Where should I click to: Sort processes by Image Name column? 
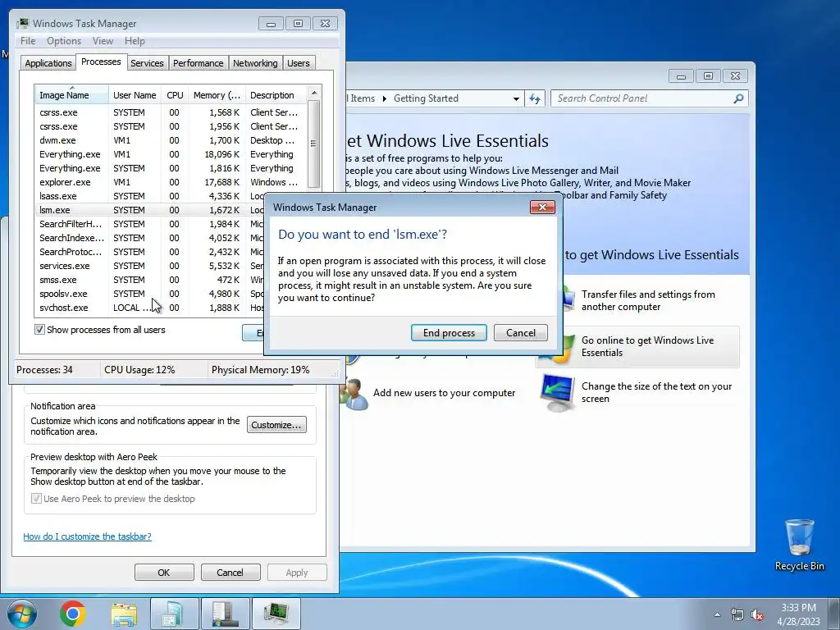point(71,95)
